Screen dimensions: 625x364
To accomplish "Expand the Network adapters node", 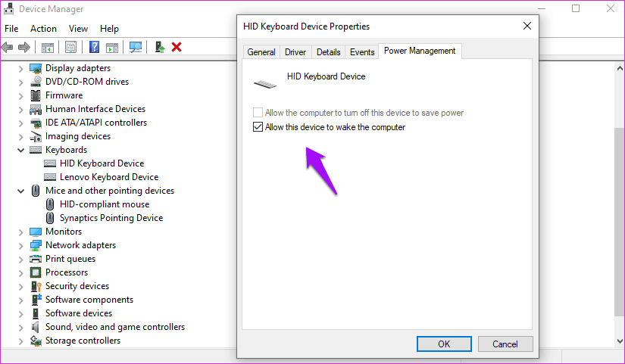I will tap(20, 246).
